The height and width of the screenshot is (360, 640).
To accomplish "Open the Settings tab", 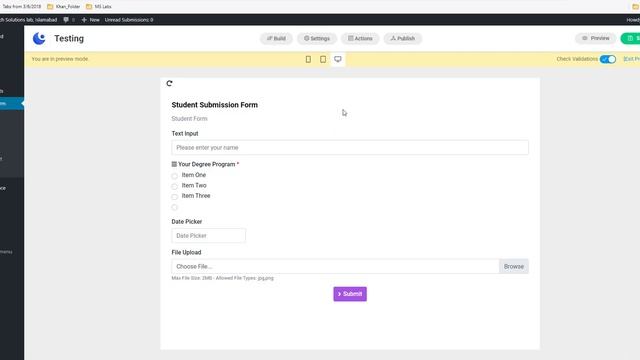I will coord(317,38).
